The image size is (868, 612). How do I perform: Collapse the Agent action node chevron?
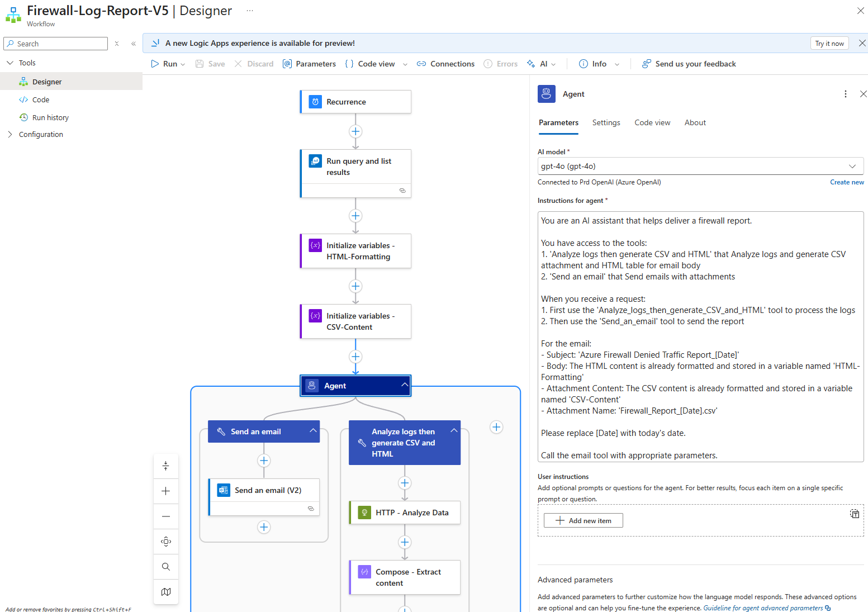pos(405,385)
